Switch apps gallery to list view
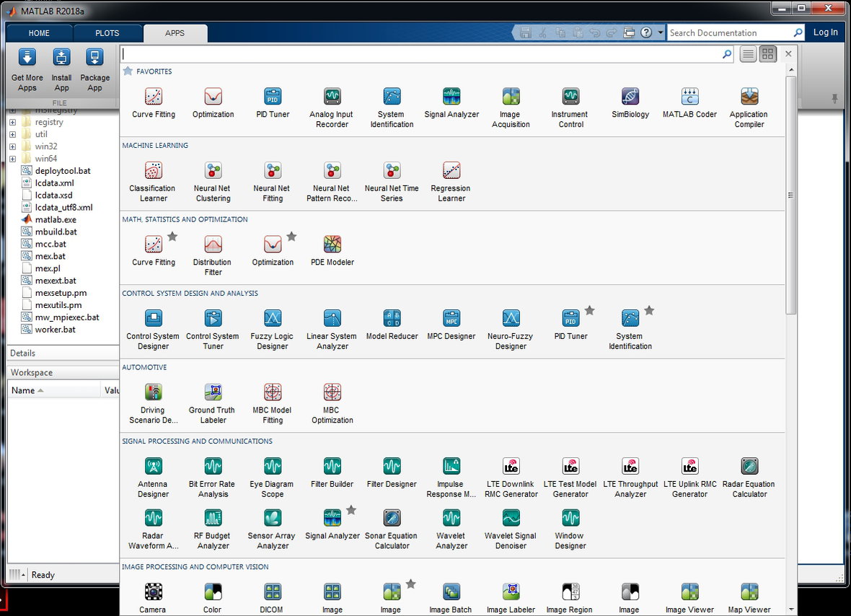 tap(748, 53)
